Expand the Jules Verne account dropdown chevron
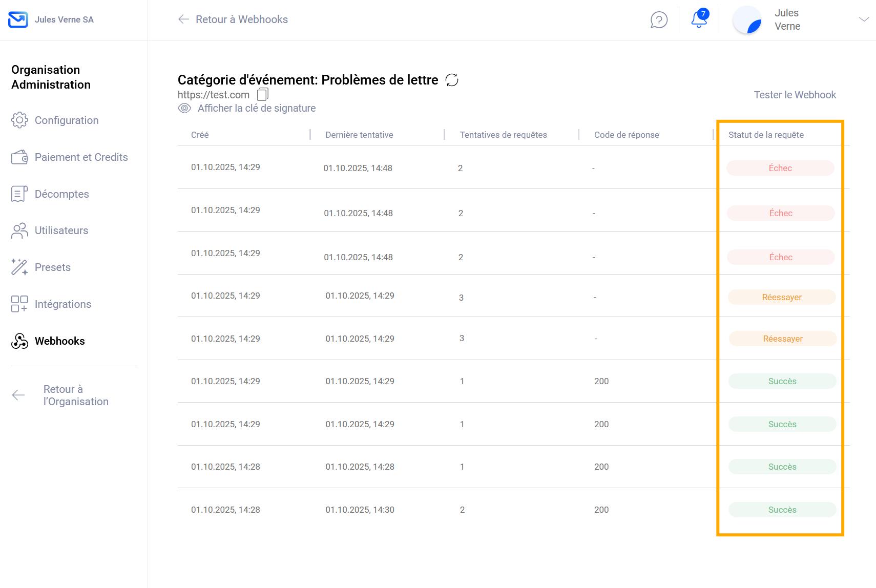 pyautogui.click(x=864, y=19)
